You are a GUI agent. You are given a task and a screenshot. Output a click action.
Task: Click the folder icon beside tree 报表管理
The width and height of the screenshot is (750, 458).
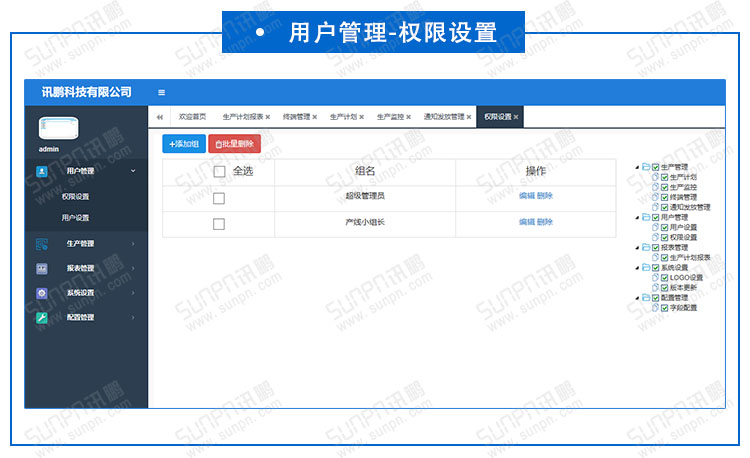tap(646, 247)
